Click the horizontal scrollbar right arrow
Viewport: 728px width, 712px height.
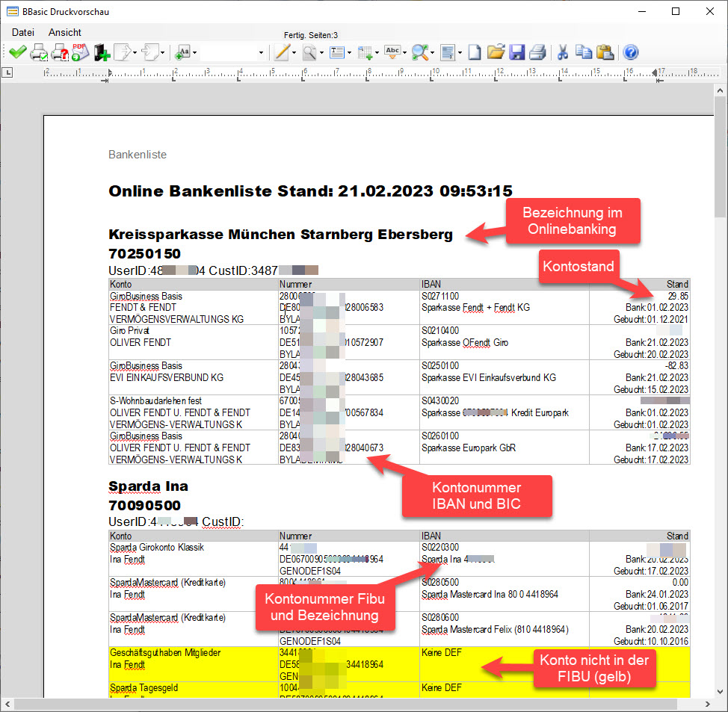click(707, 704)
